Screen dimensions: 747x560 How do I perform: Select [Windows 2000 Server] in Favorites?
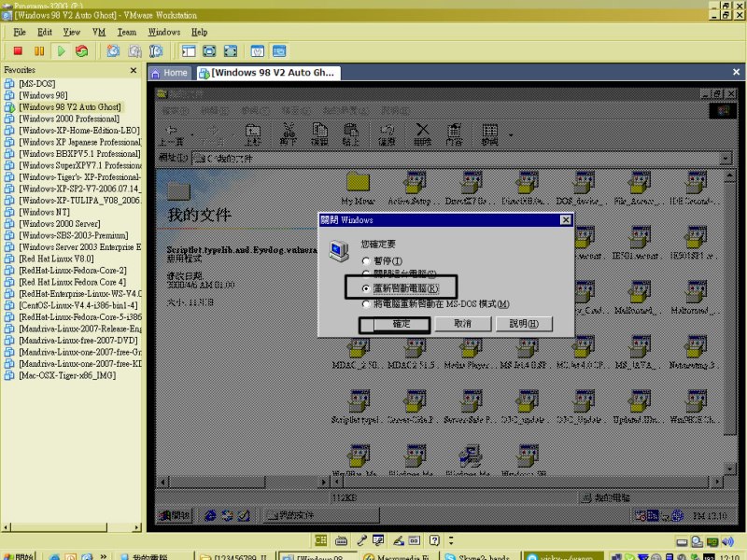pyautogui.click(x=60, y=224)
